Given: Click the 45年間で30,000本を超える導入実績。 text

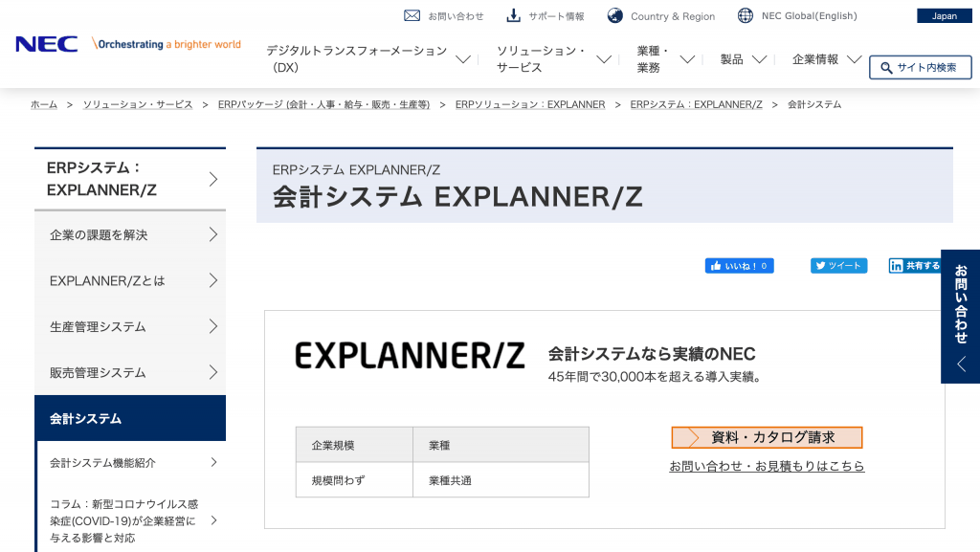Looking at the screenshot, I should [x=655, y=377].
